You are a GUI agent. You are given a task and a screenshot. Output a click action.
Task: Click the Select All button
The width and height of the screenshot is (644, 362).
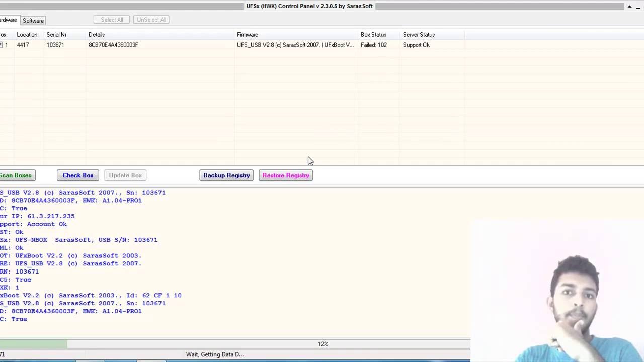pyautogui.click(x=112, y=20)
